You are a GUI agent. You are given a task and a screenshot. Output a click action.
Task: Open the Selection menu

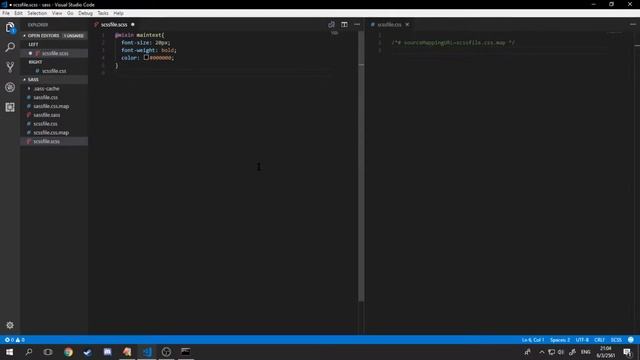pyautogui.click(x=37, y=13)
